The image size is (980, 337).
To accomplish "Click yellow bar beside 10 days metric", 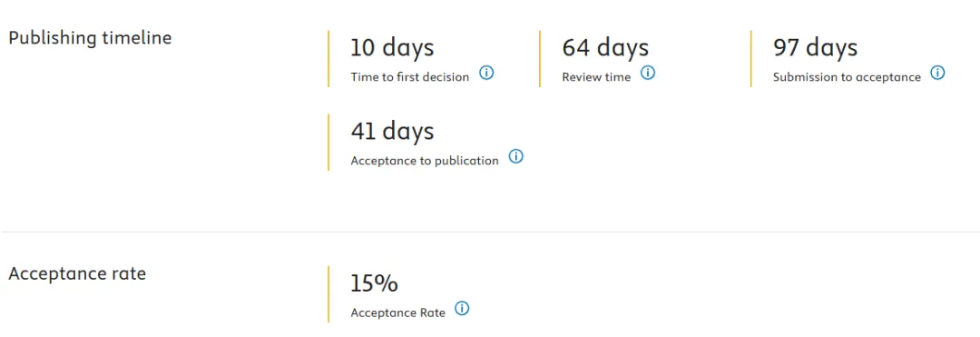I will pos(328,59).
